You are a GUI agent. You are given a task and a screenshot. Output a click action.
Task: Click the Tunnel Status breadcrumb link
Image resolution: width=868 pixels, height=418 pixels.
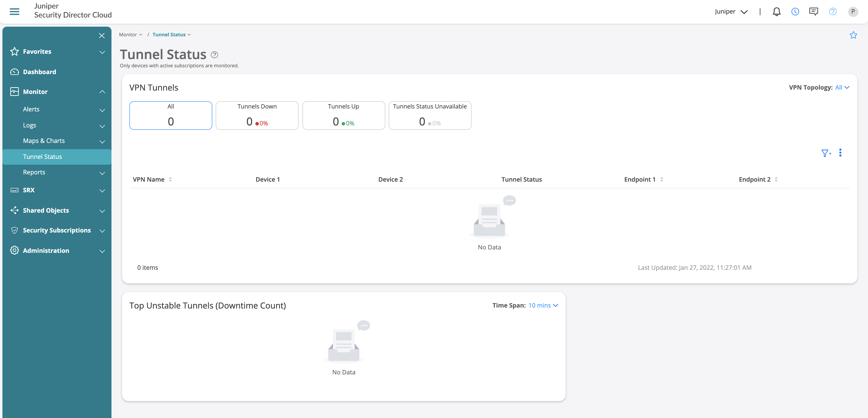pos(169,34)
